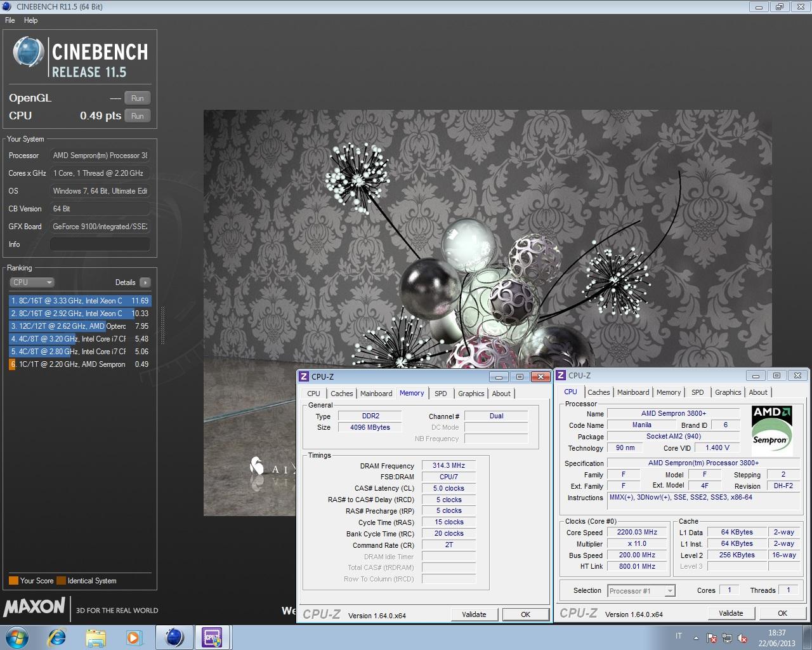Viewport: 812px width, 650px height.
Task: Click OK in right CPU-Z window
Action: point(782,613)
